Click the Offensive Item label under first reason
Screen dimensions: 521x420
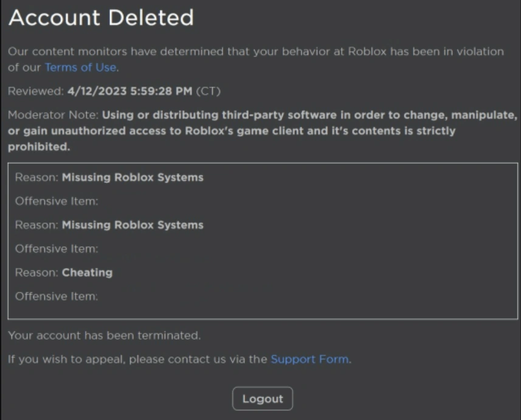point(57,201)
